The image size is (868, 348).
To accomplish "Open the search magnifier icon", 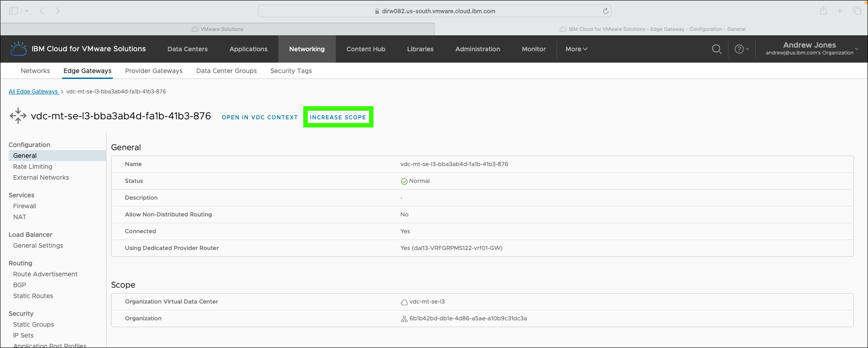I will (717, 49).
